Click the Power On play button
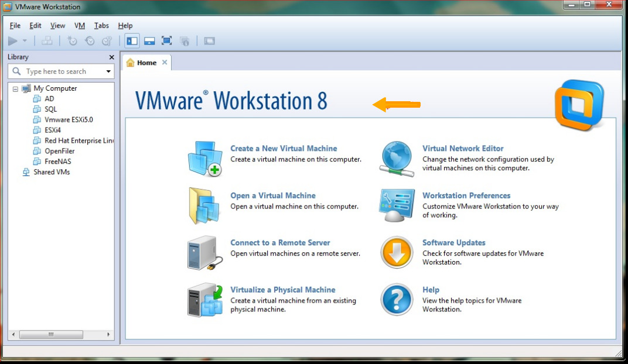Screen dimensions: 628x364 coord(13,41)
